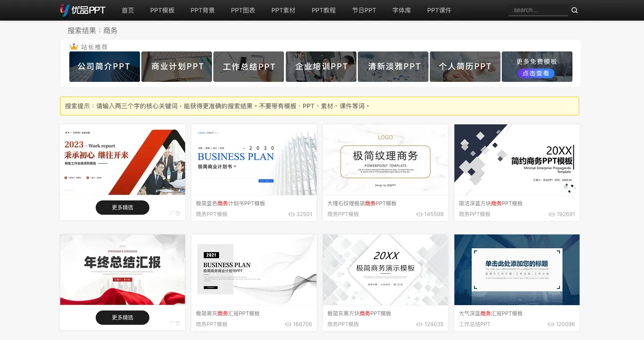Navigate to PPT素材
This screenshot has width=644, height=340.
tap(283, 10)
